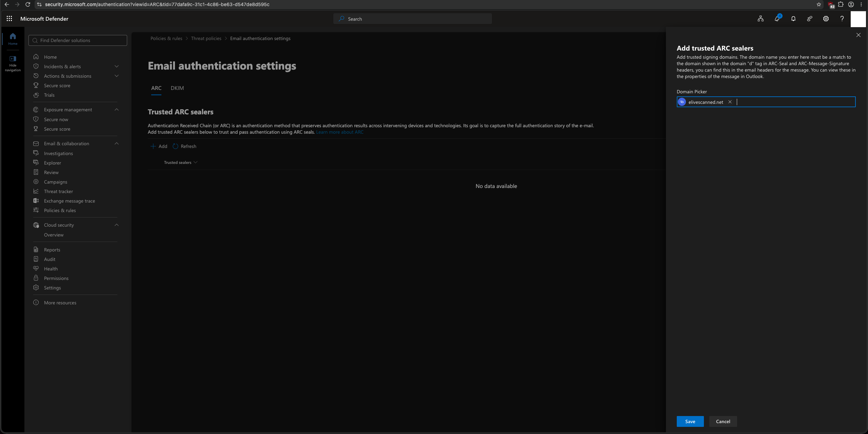This screenshot has width=868, height=434.
Task: Open the Learn more about ARC link
Action: tap(339, 132)
